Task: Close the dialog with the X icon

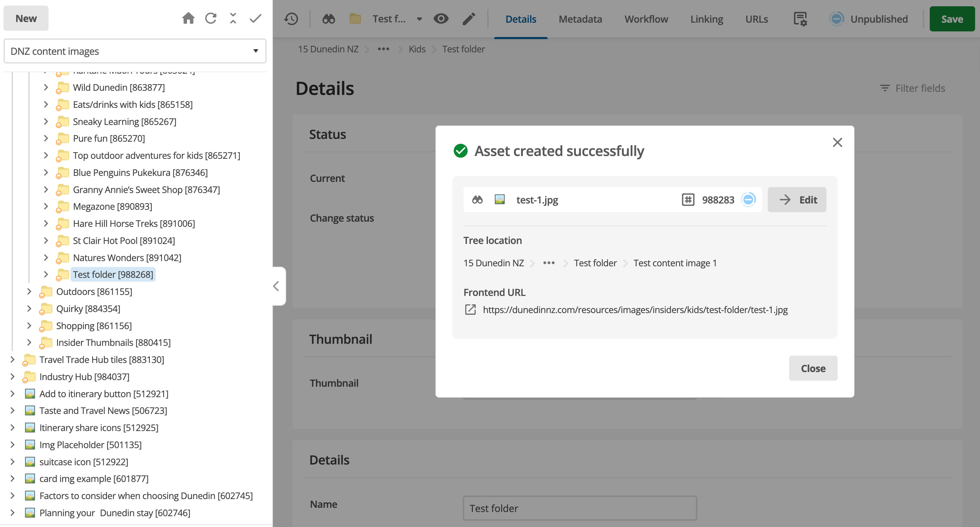Action: (837, 142)
